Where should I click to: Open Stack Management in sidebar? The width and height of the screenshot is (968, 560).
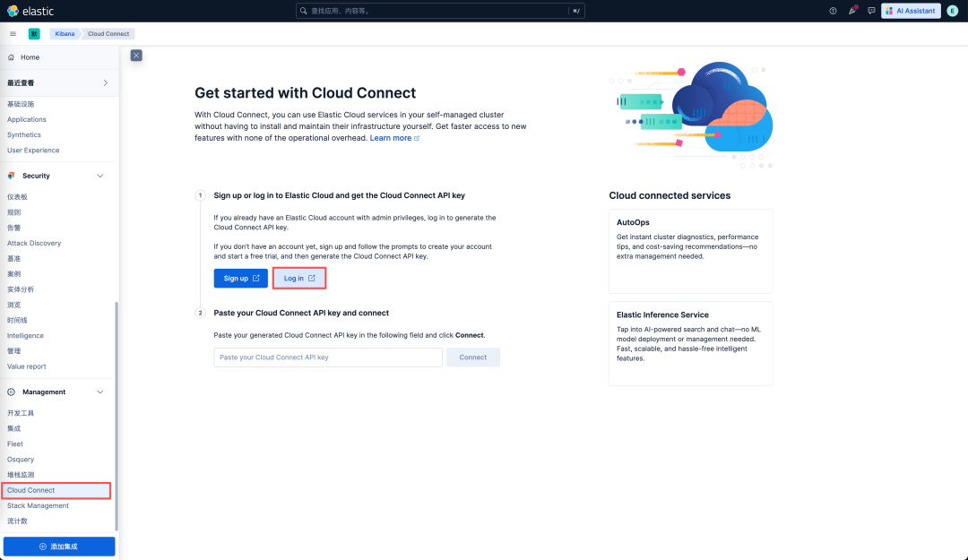coord(38,505)
